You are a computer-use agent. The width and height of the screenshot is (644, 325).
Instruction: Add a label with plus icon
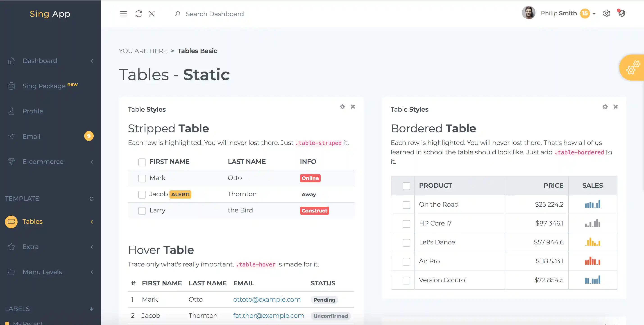pyautogui.click(x=91, y=309)
